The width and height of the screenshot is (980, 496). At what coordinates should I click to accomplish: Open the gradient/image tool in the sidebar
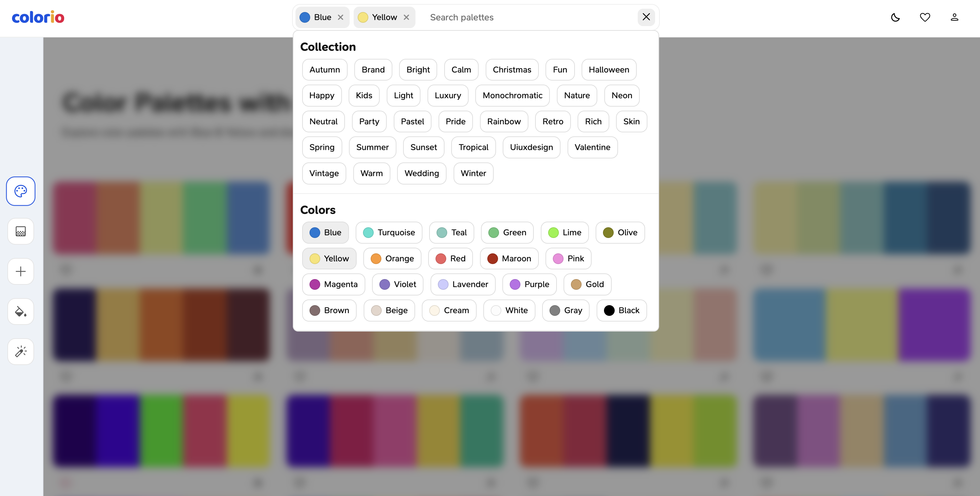pos(20,231)
